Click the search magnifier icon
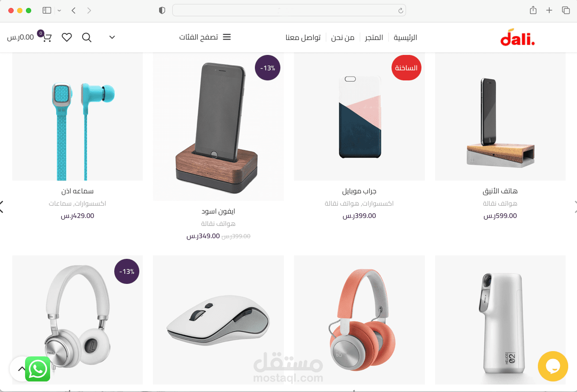Screen dimensions: 577x392 (x=87, y=37)
